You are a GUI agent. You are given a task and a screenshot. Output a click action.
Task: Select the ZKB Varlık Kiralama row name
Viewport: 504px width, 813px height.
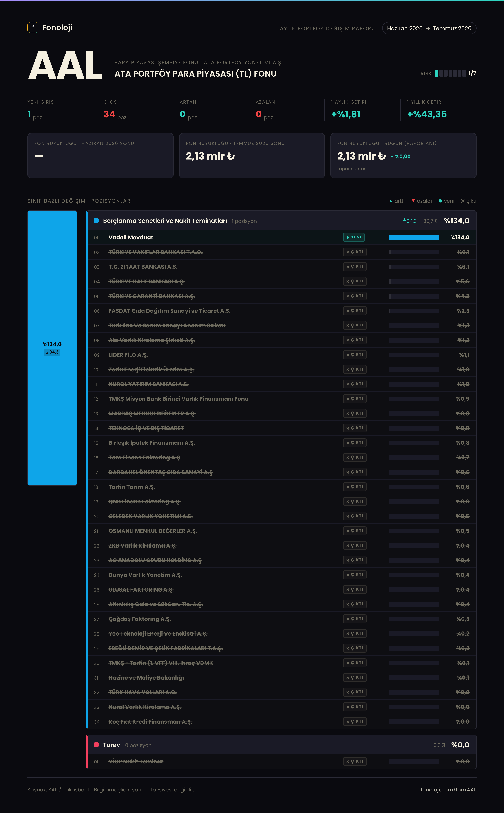(x=143, y=546)
